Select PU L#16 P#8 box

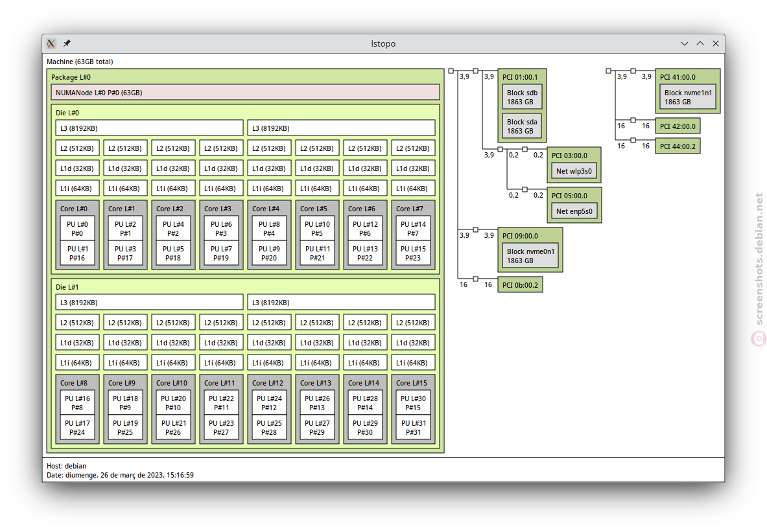[x=77, y=403]
